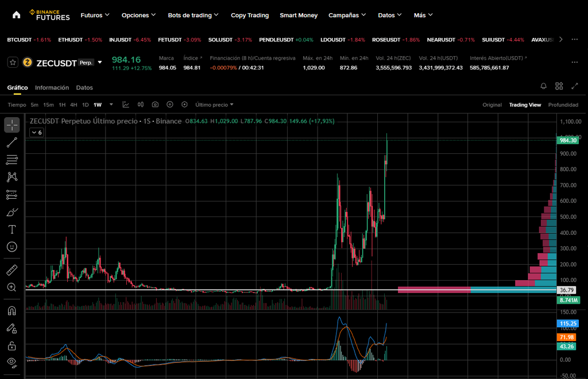Select the crosshair cursor tool

click(12, 125)
